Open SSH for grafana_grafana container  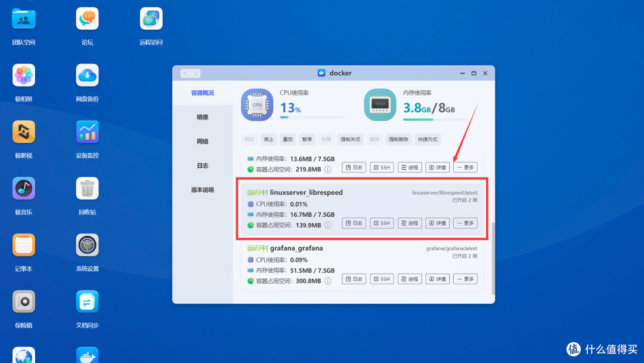382,279
